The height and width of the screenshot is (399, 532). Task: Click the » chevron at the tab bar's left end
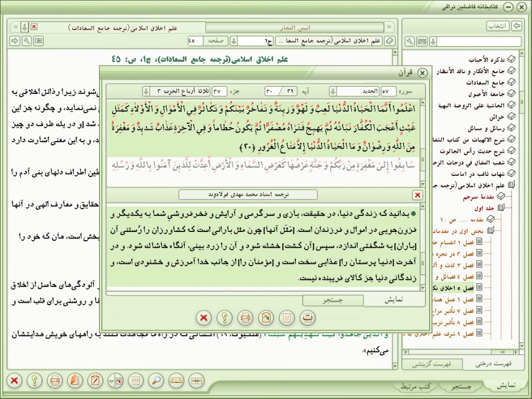tap(15, 27)
